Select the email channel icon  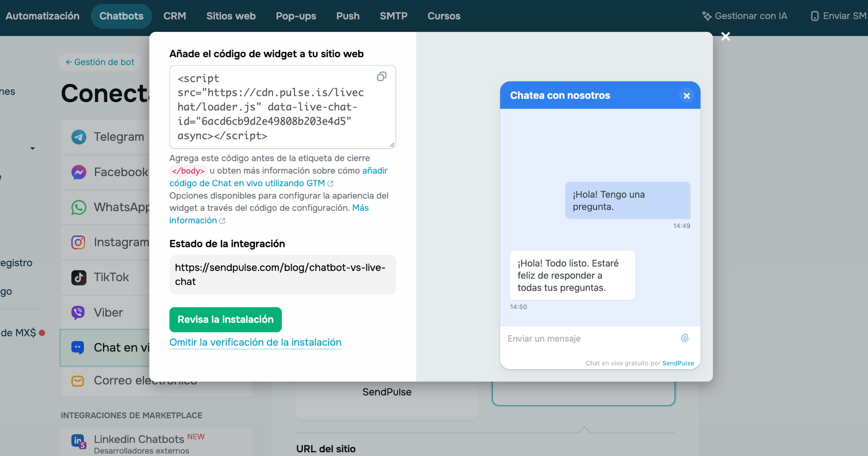coord(78,381)
